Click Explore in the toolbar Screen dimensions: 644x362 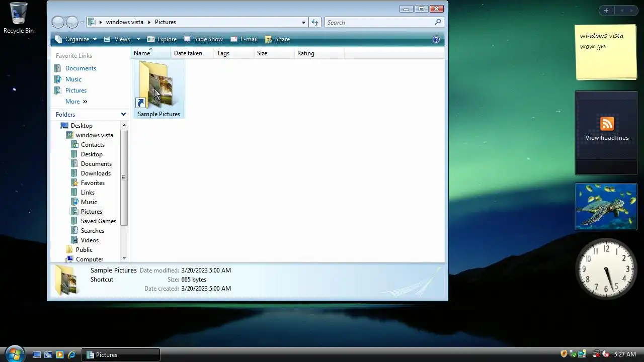click(162, 39)
